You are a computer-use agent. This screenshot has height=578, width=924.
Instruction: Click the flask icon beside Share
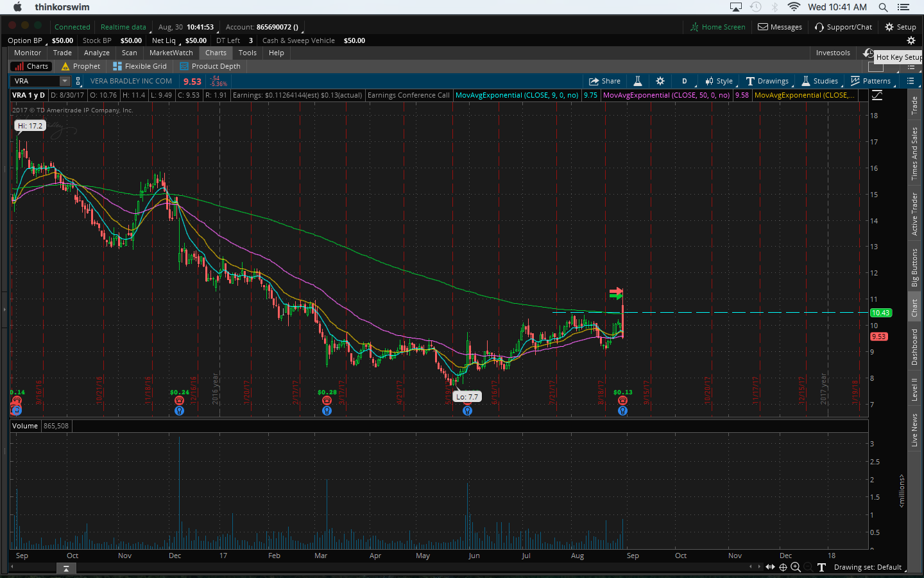tap(638, 81)
